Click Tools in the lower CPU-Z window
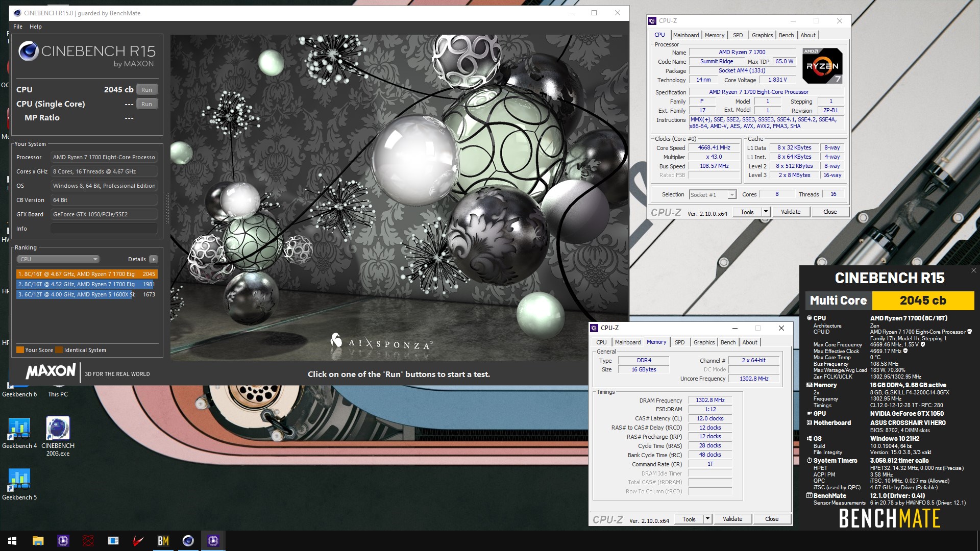This screenshot has width=980, height=551. [689, 519]
